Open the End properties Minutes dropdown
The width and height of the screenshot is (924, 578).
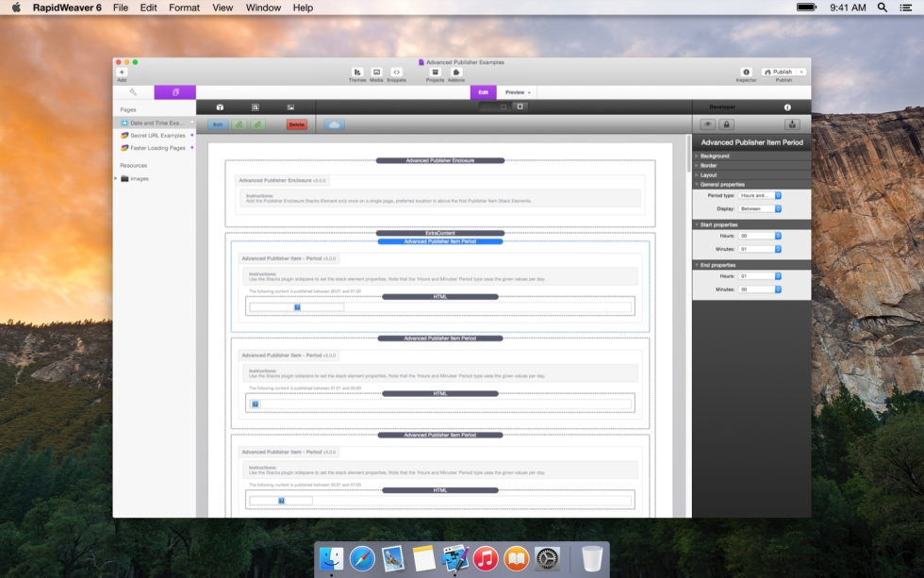pos(760,289)
